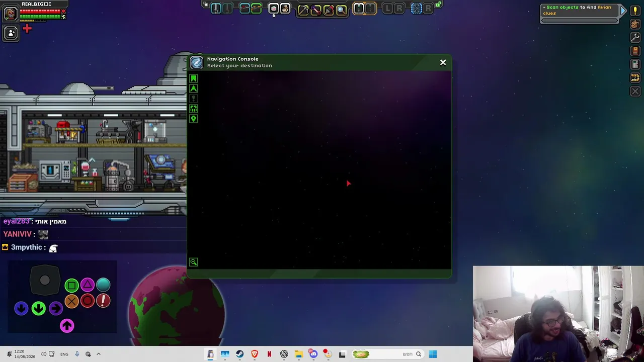Select the medkit hotbar item with count 6
Screen dimensions: 644x362
click(273, 8)
